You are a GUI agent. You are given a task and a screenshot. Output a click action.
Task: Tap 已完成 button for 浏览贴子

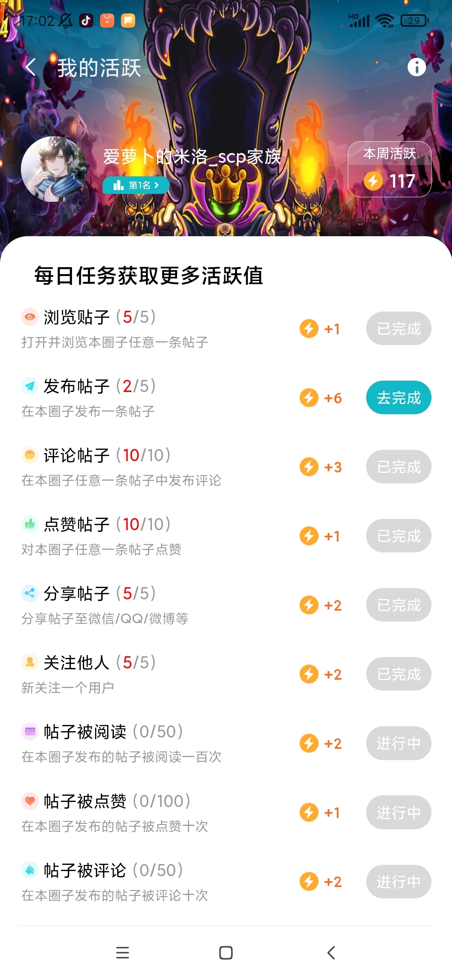click(x=398, y=328)
